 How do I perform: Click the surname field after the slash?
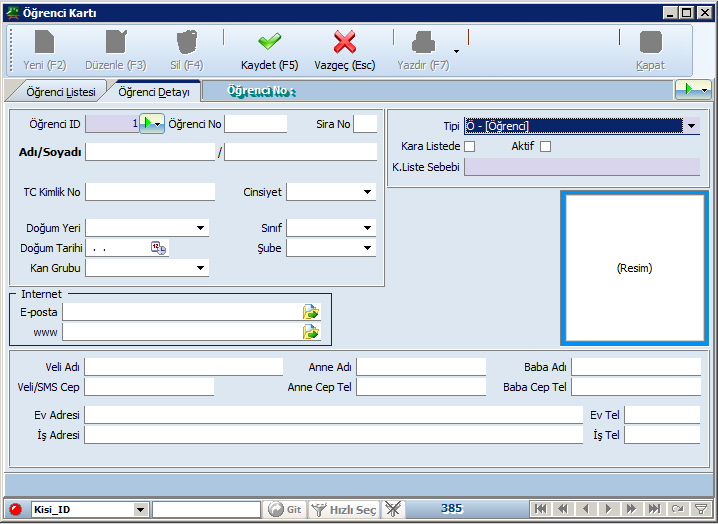(300, 152)
